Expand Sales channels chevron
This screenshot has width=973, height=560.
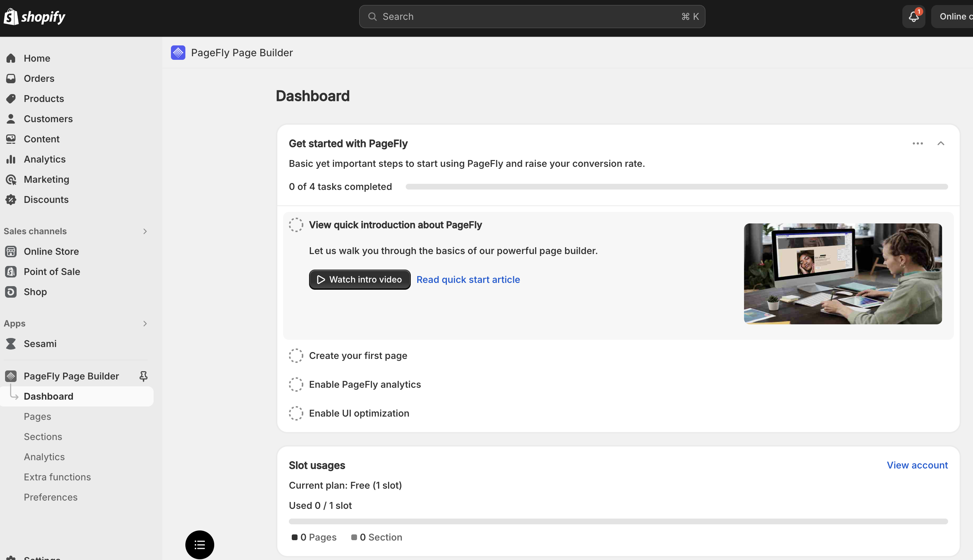(145, 231)
